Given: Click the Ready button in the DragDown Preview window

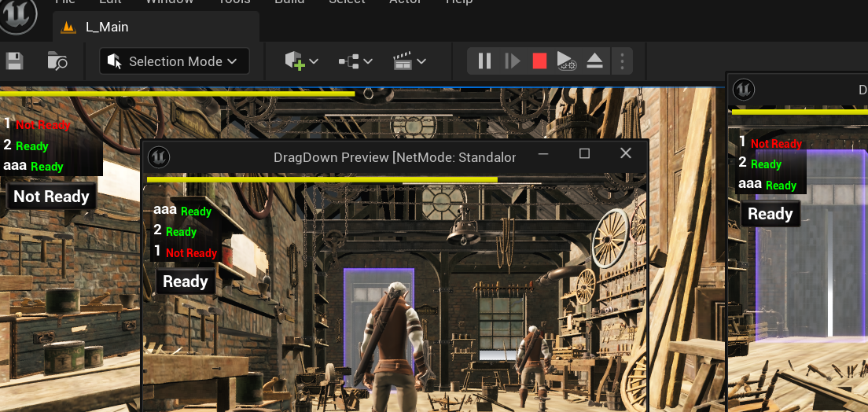Looking at the screenshot, I should click(x=185, y=281).
